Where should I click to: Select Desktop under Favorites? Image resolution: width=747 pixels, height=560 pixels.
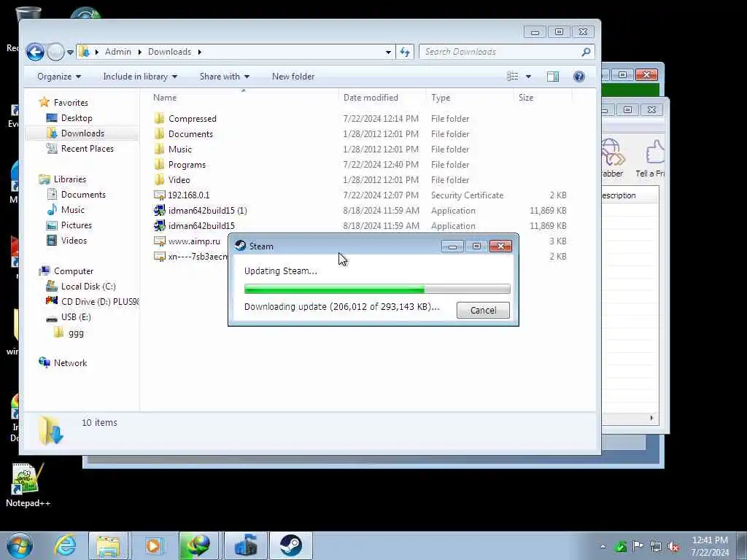pyautogui.click(x=76, y=118)
